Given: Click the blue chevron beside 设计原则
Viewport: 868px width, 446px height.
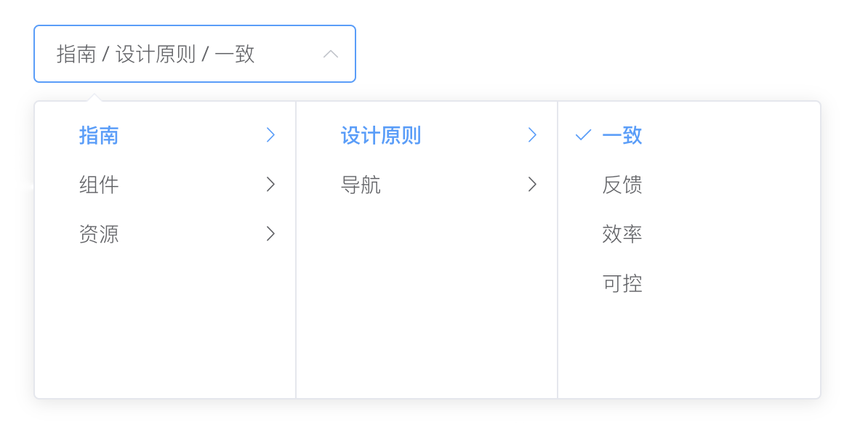Looking at the screenshot, I should 532,135.
